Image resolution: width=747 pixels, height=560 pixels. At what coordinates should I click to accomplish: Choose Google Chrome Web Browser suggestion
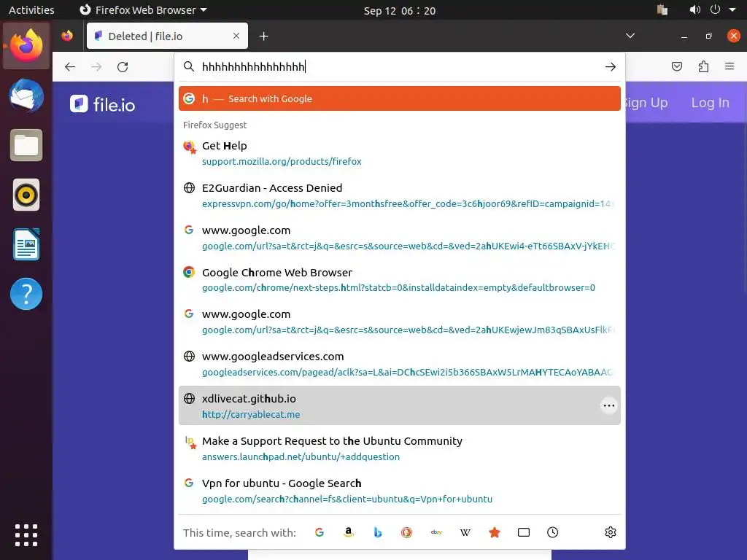click(399, 279)
